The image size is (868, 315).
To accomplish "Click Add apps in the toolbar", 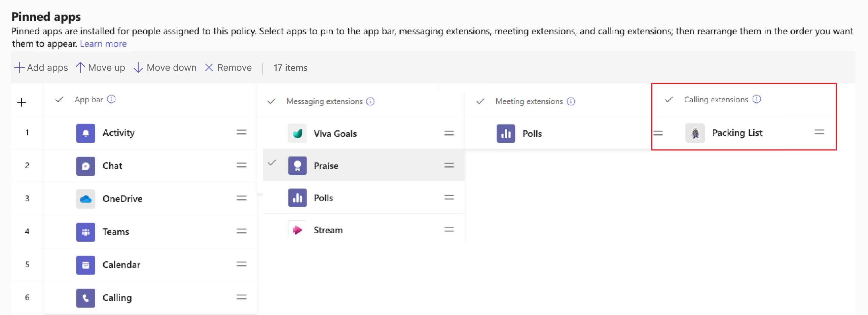I will (41, 68).
